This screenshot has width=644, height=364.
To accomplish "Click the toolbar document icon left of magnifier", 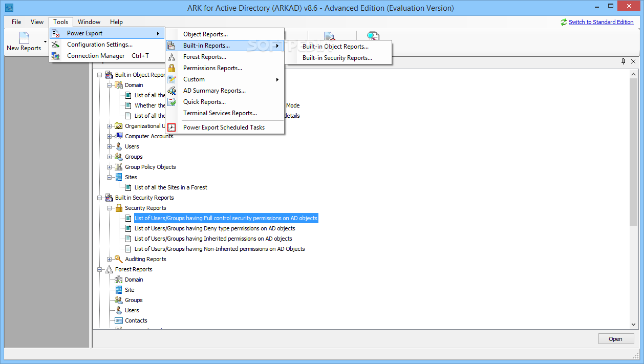I will (330, 37).
